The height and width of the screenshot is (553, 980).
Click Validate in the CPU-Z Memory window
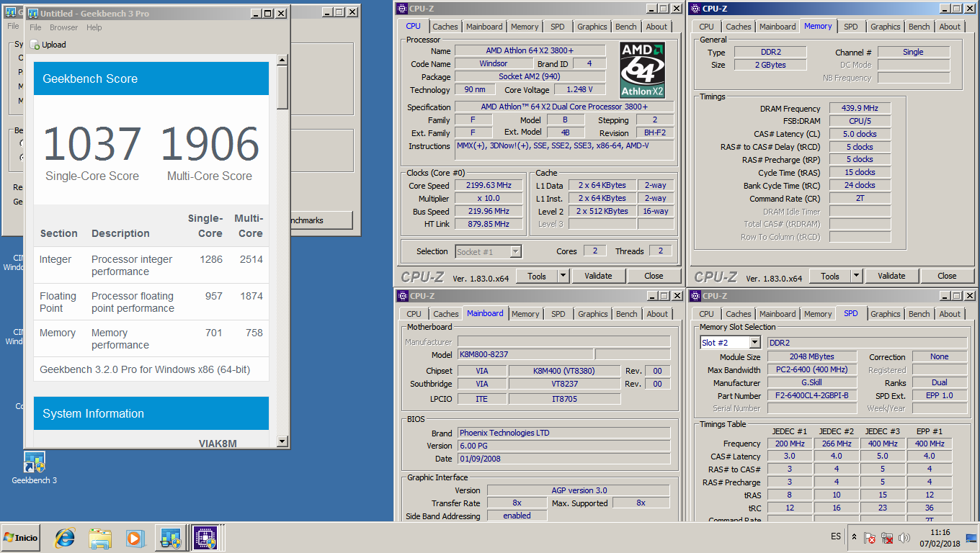tap(891, 276)
